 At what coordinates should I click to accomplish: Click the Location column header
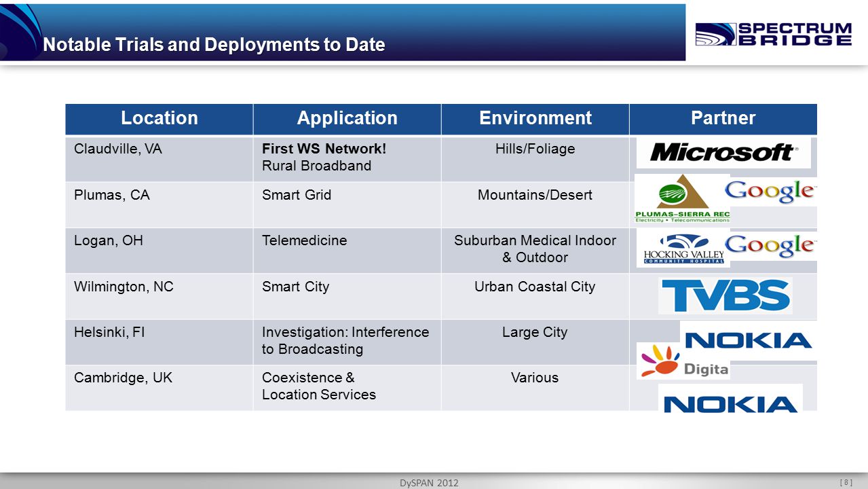pyautogui.click(x=159, y=119)
